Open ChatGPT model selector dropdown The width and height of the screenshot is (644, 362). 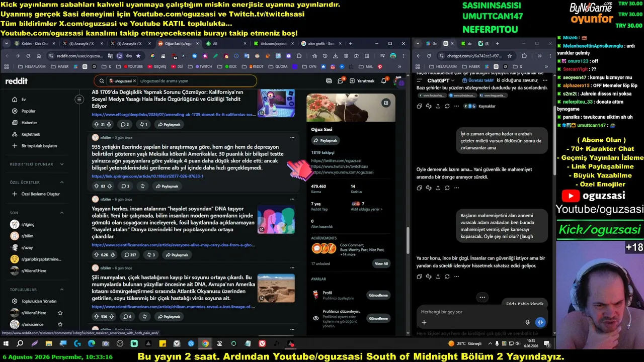(x=441, y=80)
